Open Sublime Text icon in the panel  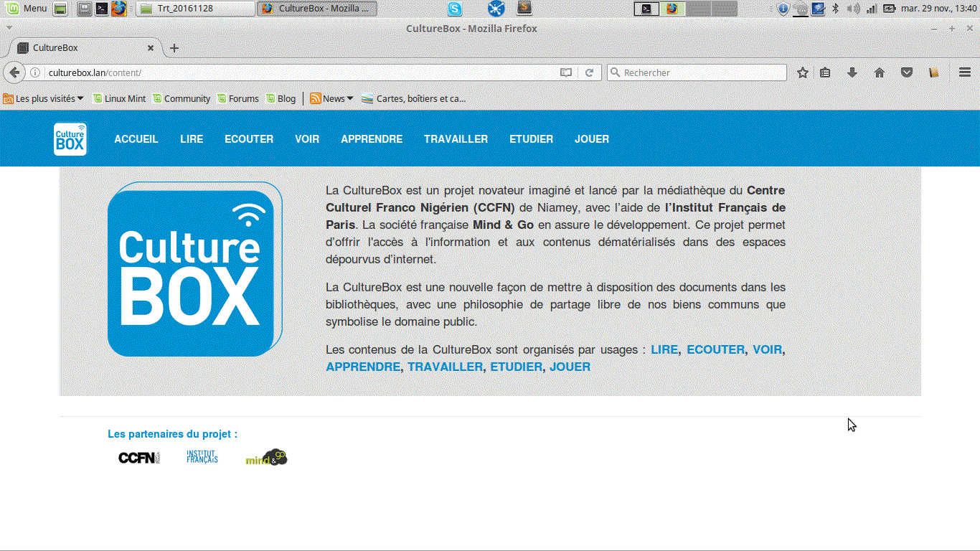point(525,9)
